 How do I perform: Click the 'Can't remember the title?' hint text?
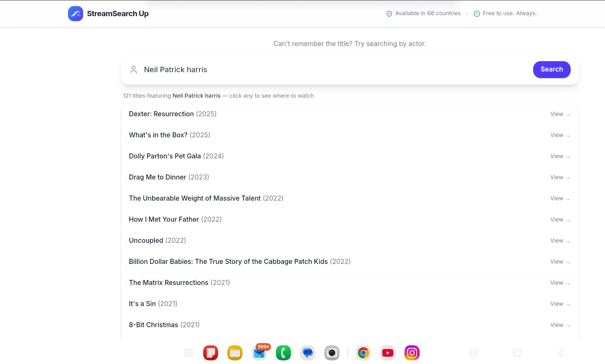[x=349, y=44]
